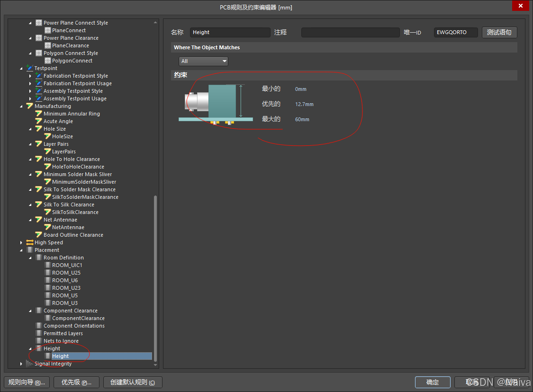The width and height of the screenshot is (533, 392).
Task: Click the 优先级 (Priorities) button
Action: point(76,382)
